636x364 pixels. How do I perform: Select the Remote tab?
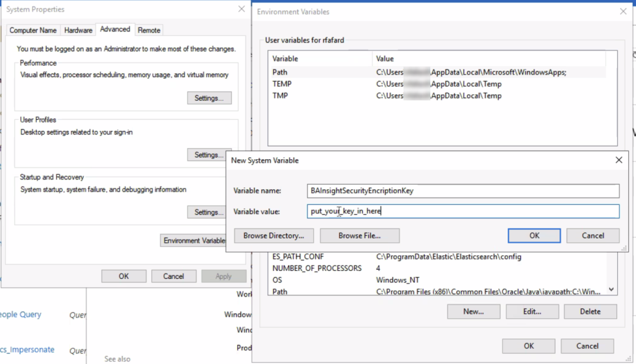pyautogui.click(x=149, y=30)
